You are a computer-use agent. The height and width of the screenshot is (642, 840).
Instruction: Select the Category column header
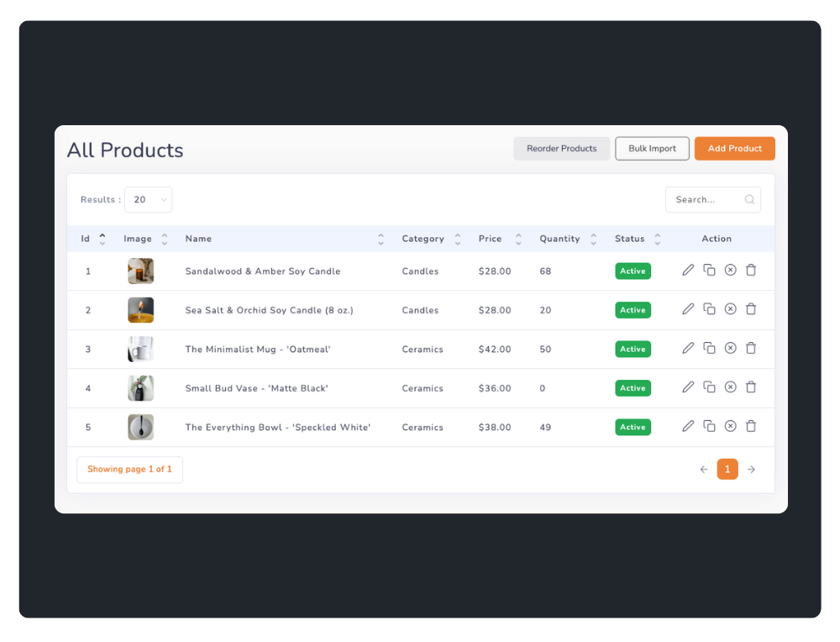click(x=423, y=239)
